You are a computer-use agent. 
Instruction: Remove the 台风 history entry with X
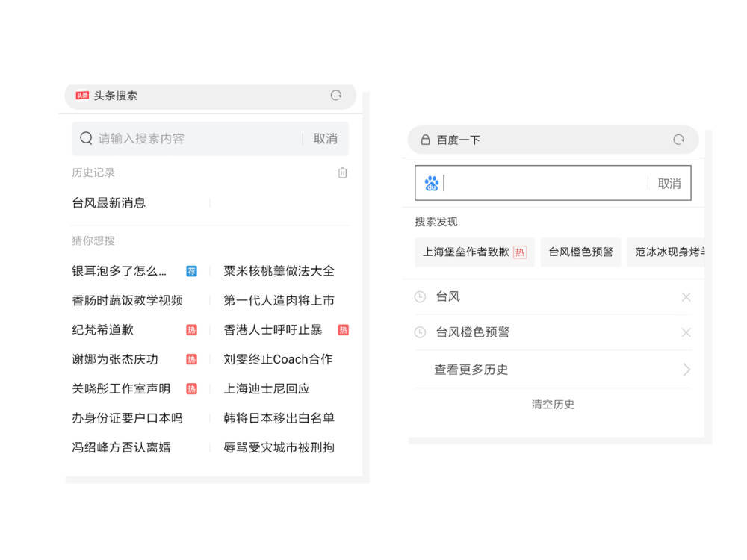click(686, 297)
